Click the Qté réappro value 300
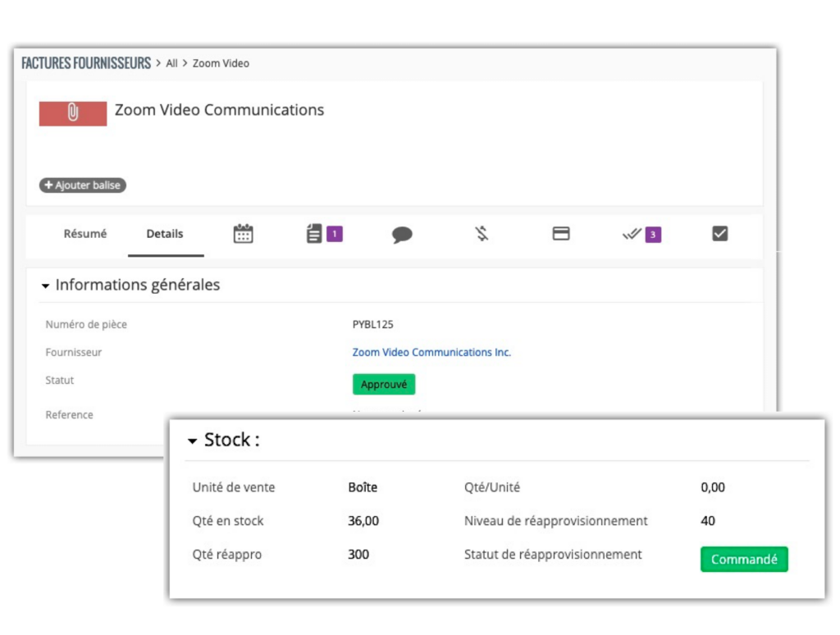 (x=358, y=554)
